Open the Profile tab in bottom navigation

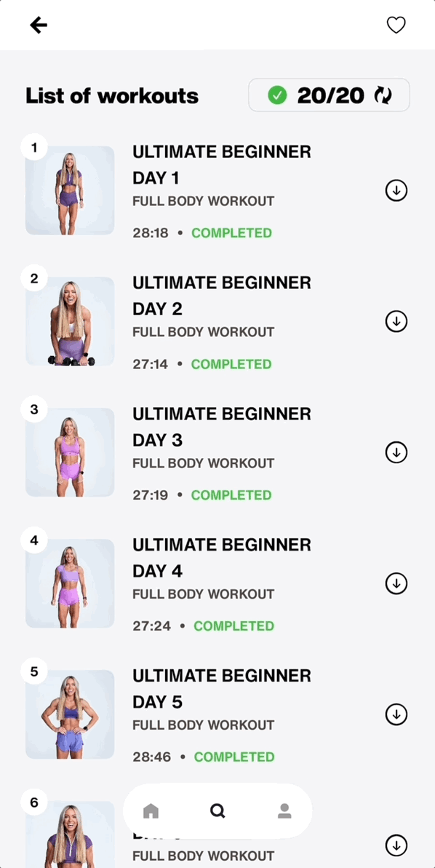[x=284, y=811]
